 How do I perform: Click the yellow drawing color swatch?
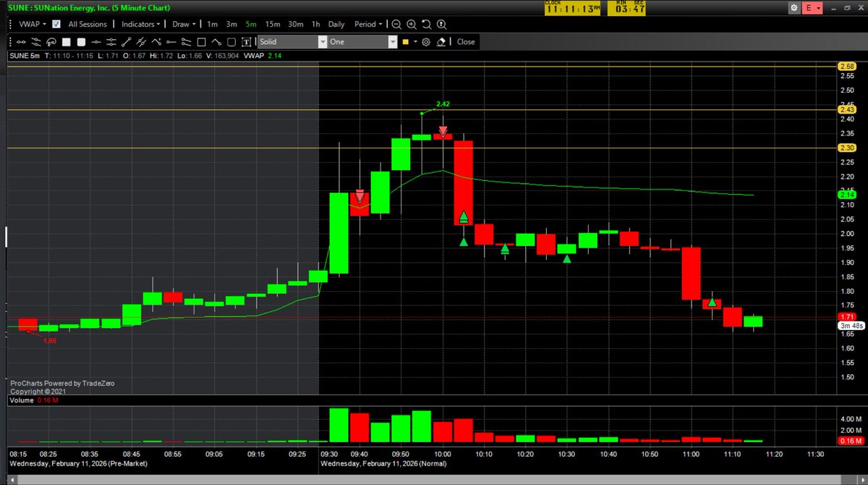405,42
